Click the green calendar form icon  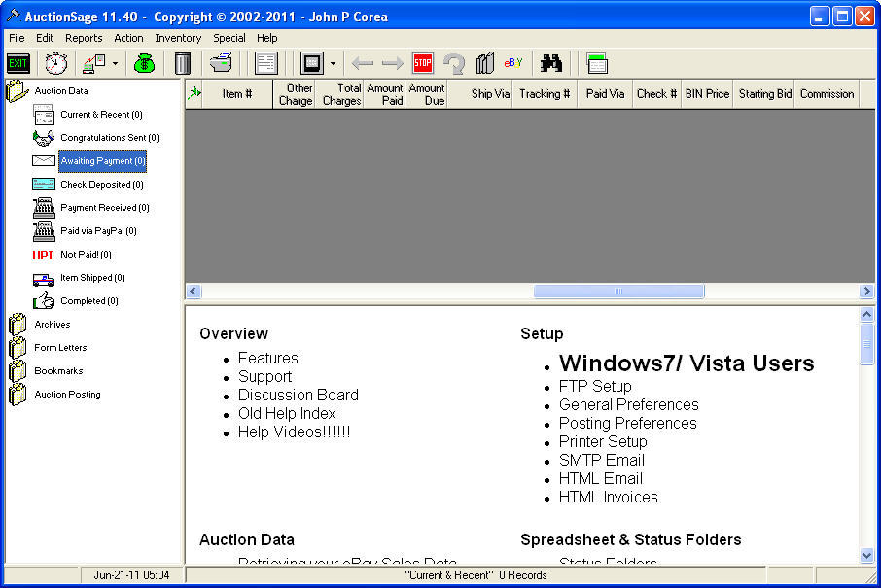click(597, 63)
